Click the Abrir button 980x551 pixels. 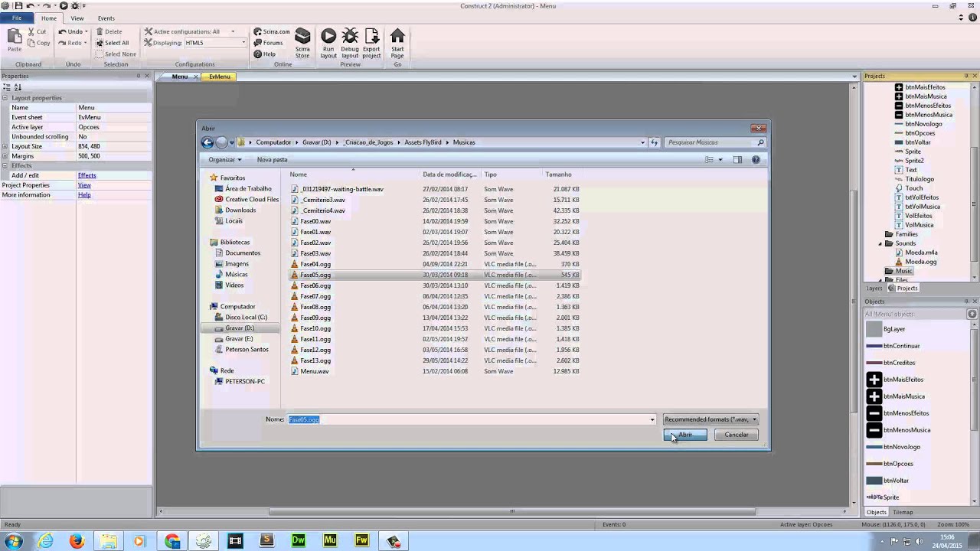[685, 435]
